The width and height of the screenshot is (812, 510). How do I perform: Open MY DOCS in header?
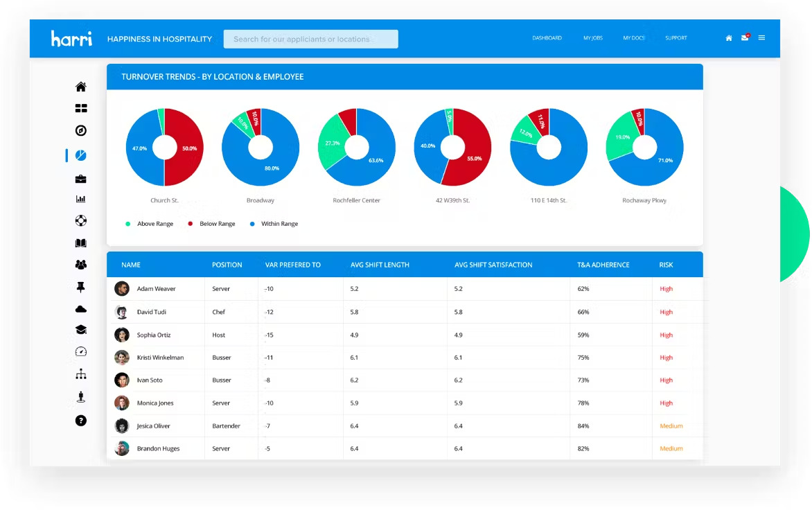click(x=634, y=38)
